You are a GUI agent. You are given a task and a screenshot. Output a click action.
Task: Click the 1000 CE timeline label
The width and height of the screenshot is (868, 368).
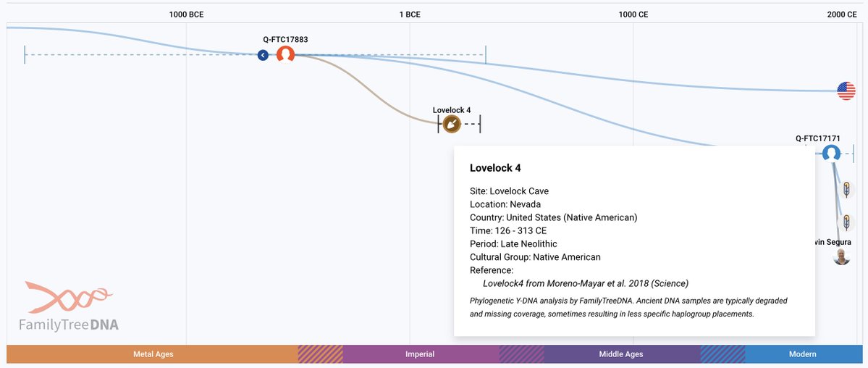(x=633, y=14)
